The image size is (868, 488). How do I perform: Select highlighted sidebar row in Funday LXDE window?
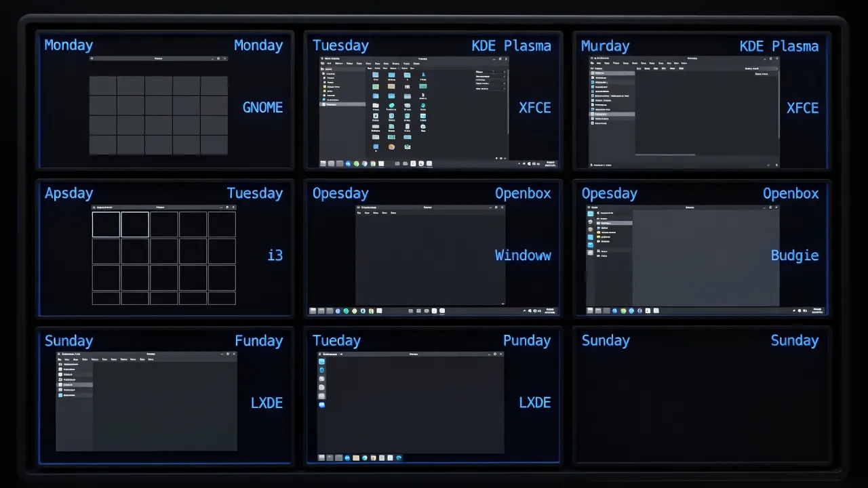pos(75,384)
